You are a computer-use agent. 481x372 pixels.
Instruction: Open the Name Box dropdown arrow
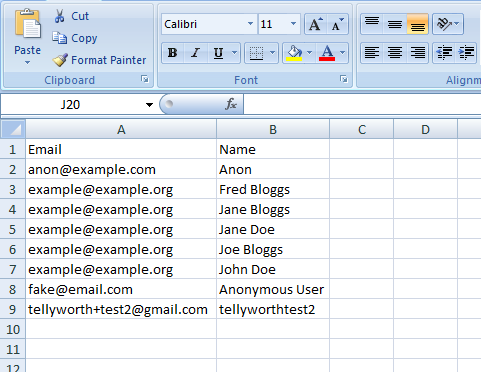click(x=149, y=105)
